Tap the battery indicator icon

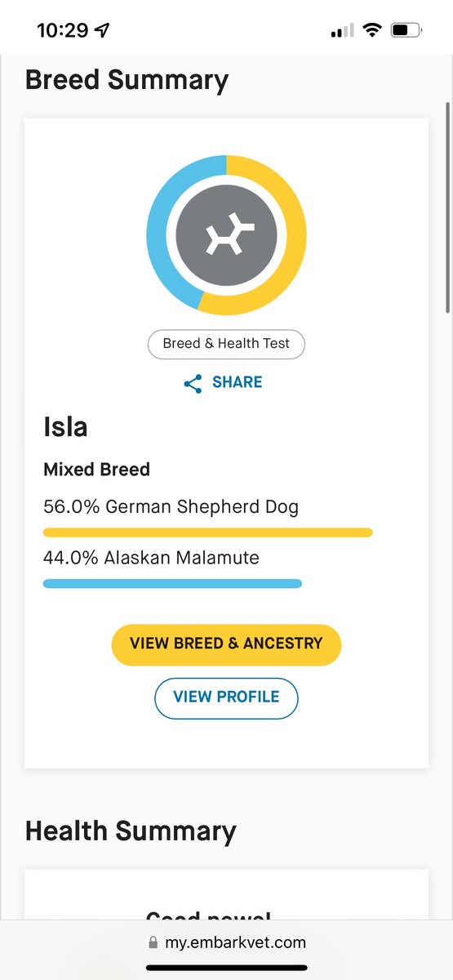point(406,31)
